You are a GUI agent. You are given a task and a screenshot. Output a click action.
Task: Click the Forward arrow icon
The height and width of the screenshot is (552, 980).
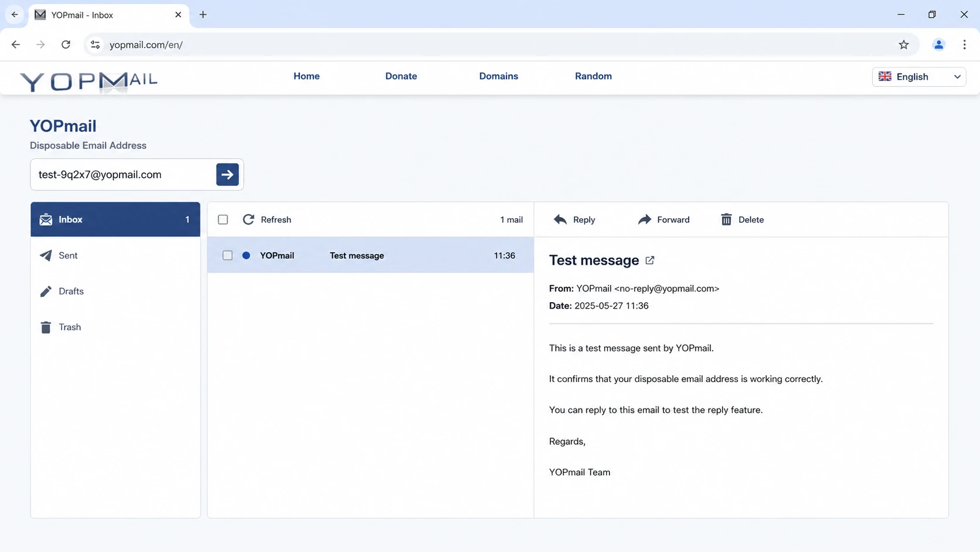coord(644,219)
